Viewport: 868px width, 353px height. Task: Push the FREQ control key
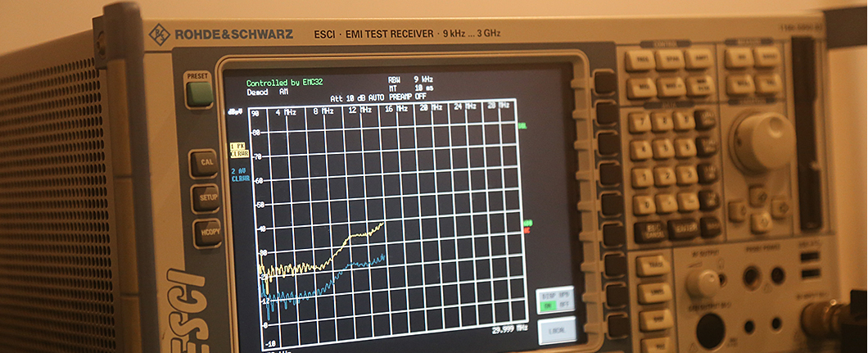[x=640, y=60]
